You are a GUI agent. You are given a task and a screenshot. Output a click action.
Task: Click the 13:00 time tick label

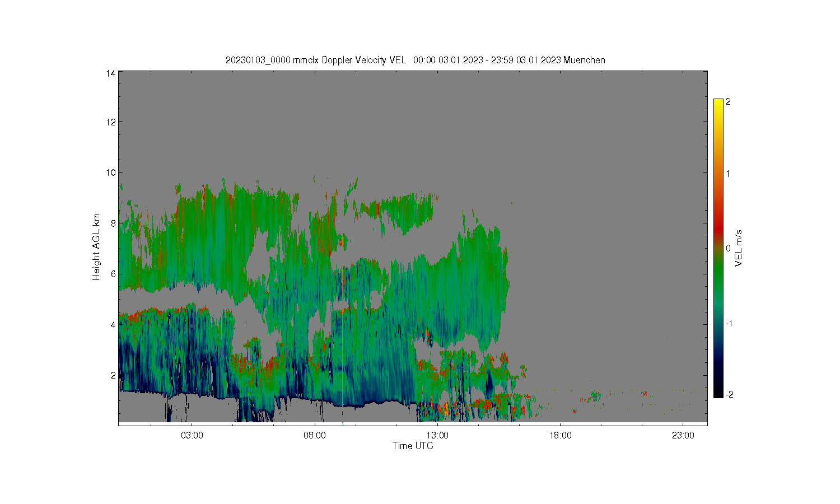(x=437, y=435)
